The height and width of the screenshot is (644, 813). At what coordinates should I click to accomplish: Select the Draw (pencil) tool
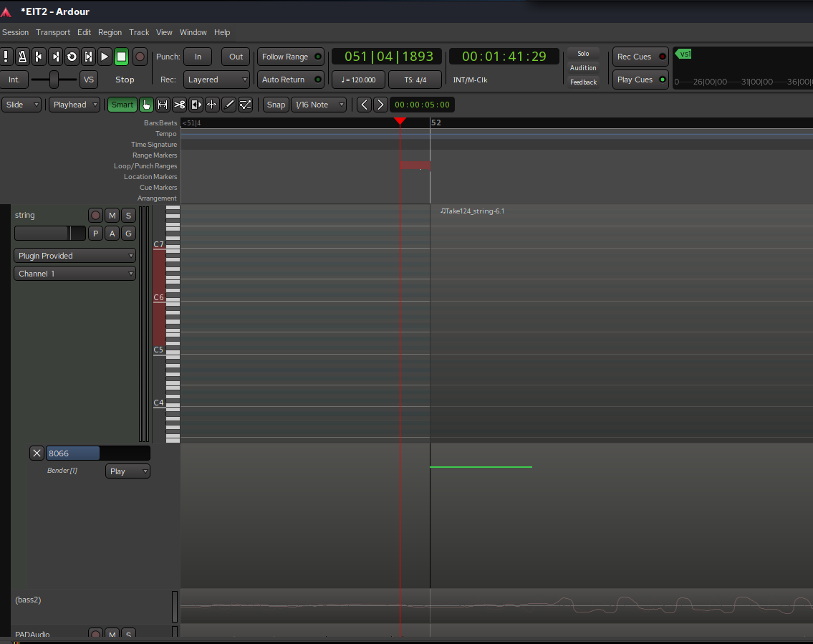[229, 105]
